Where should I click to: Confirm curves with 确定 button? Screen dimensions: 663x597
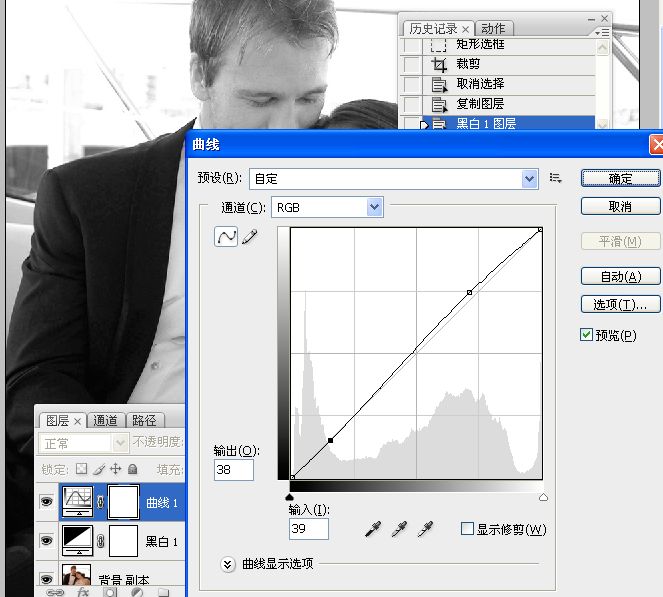point(620,178)
